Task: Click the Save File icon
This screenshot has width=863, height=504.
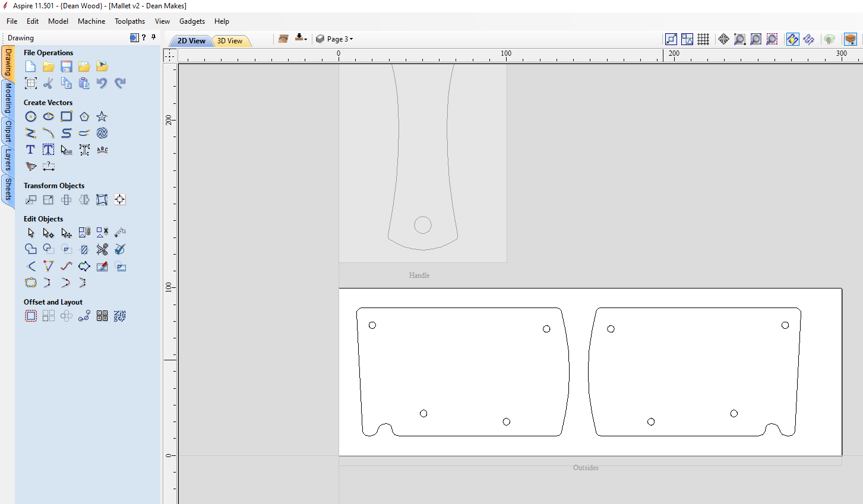Action: [x=66, y=66]
